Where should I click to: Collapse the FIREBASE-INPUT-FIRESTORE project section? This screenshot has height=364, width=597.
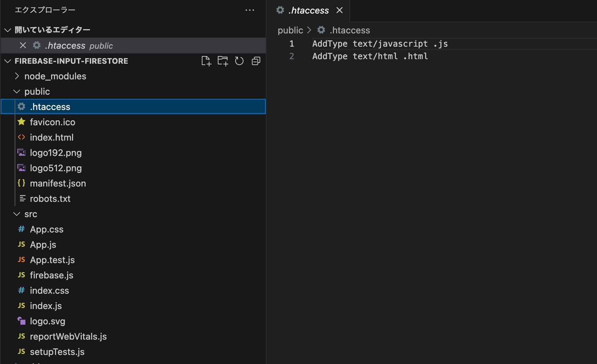[x=8, y=61]
